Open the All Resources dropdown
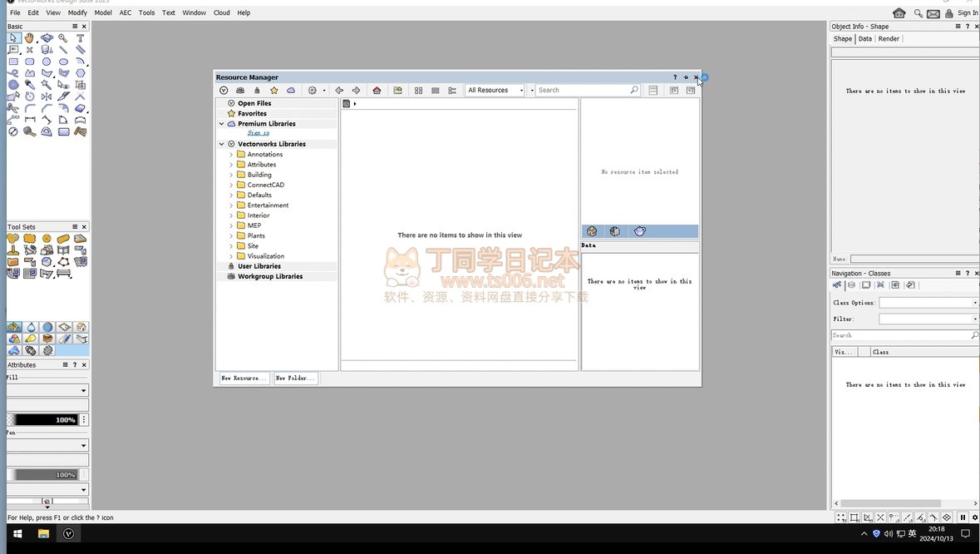The image size is (980, 554). [495, 91]
